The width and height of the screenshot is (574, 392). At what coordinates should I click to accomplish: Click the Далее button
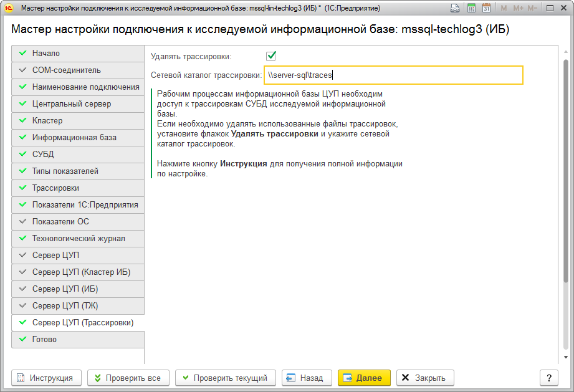(x=364, y=378)
